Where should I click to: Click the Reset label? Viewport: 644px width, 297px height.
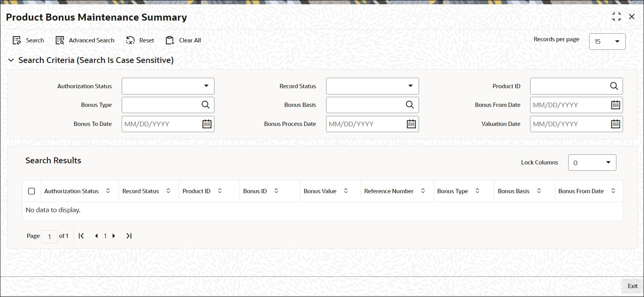147,40
